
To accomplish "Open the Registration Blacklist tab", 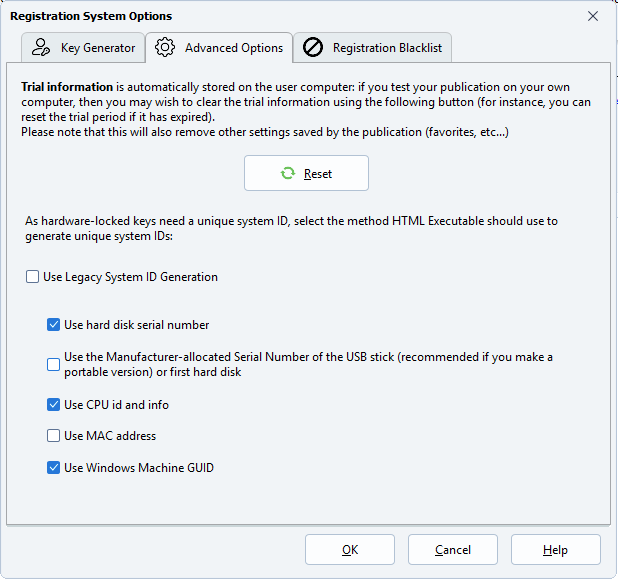I will [x=386, y=48].
